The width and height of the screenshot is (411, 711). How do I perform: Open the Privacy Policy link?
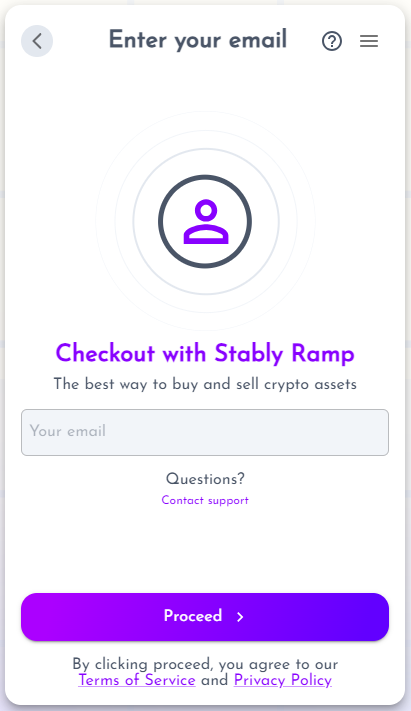[x=283, y=680]
